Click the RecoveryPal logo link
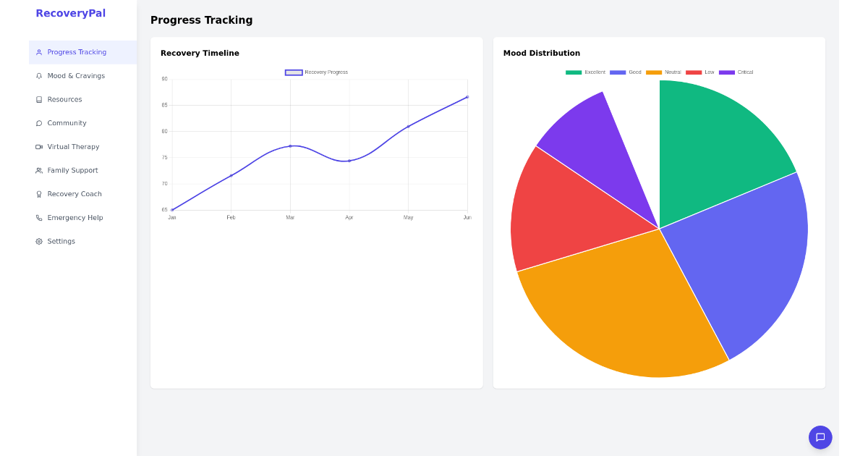This screenshot has width=868, height=456. click(x=70, y=13)
